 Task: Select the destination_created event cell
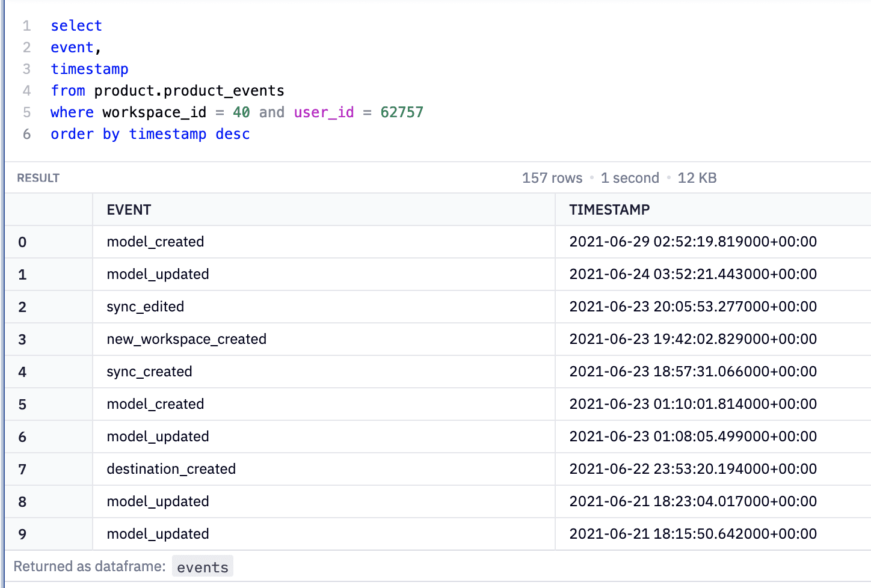[x=171, y=469]
